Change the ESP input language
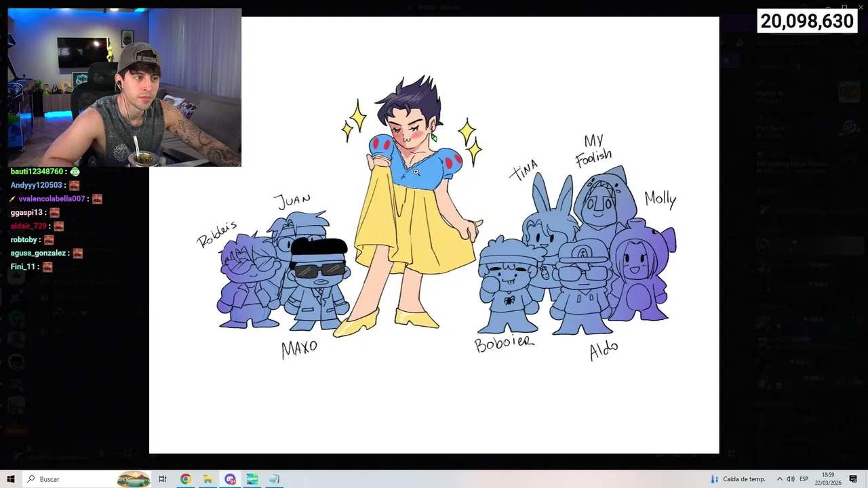The image size is (868, 488). (804, 479)
